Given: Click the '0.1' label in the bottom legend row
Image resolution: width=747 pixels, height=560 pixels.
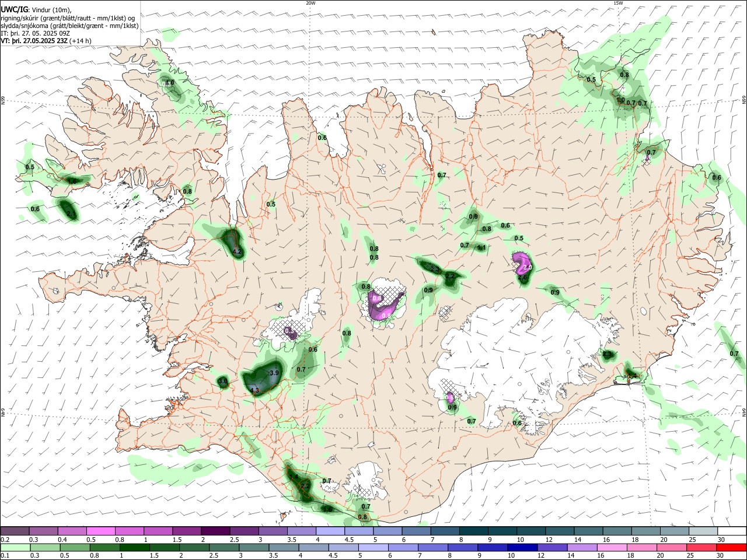Looking at the screenshot, I should click(x=5, y=555).
